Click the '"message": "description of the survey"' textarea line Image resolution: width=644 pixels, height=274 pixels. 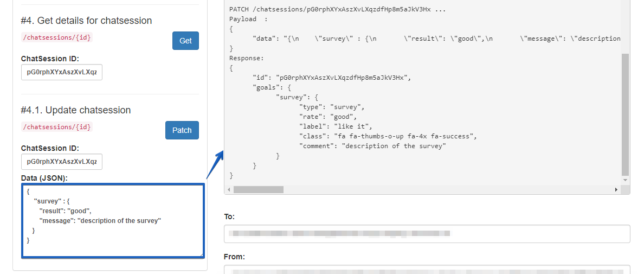click(100, 221)
